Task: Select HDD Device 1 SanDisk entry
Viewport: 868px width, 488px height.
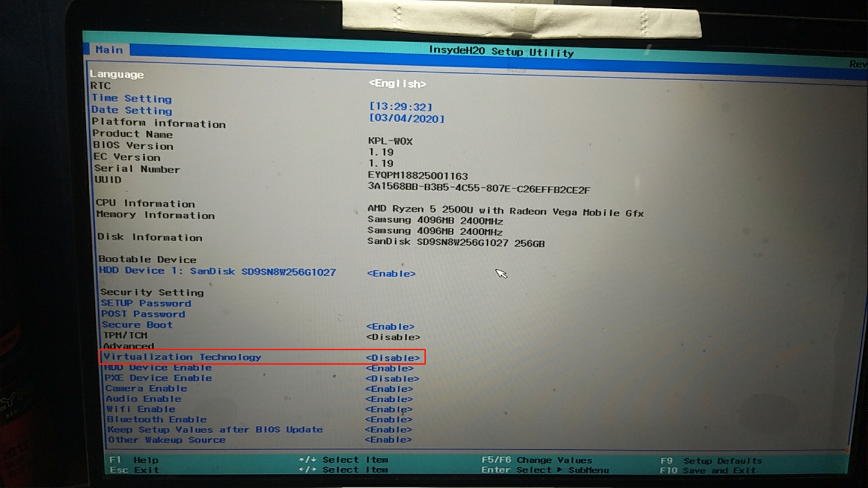Action: point(218,272)
